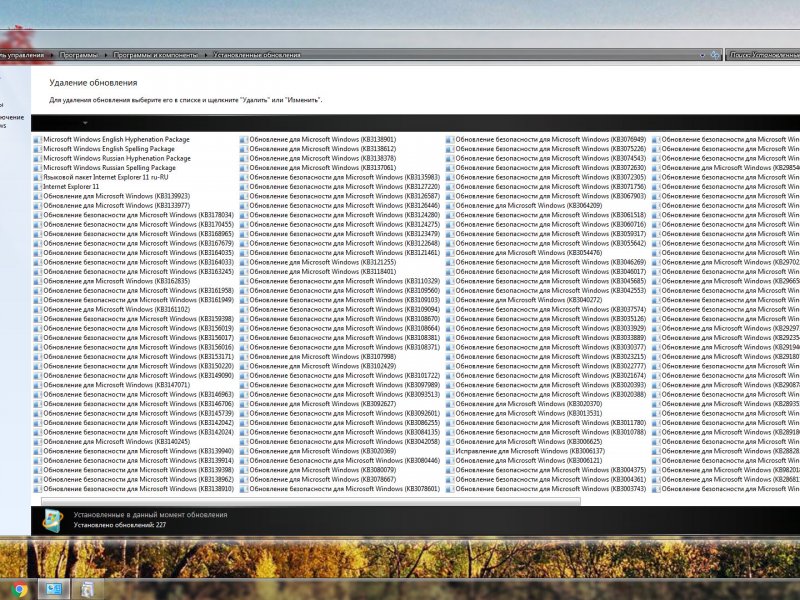Select security update KB3168965

coord(138,234)
